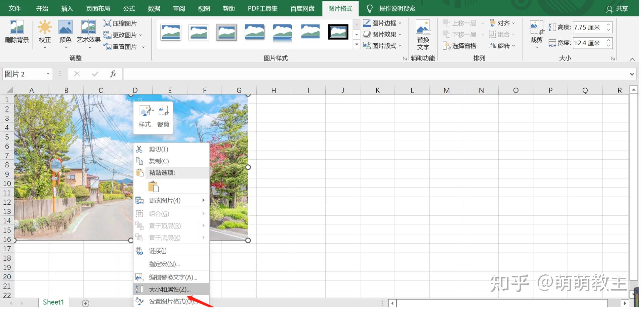Open the 图片样式 group dialog launcher

(405, 58)
